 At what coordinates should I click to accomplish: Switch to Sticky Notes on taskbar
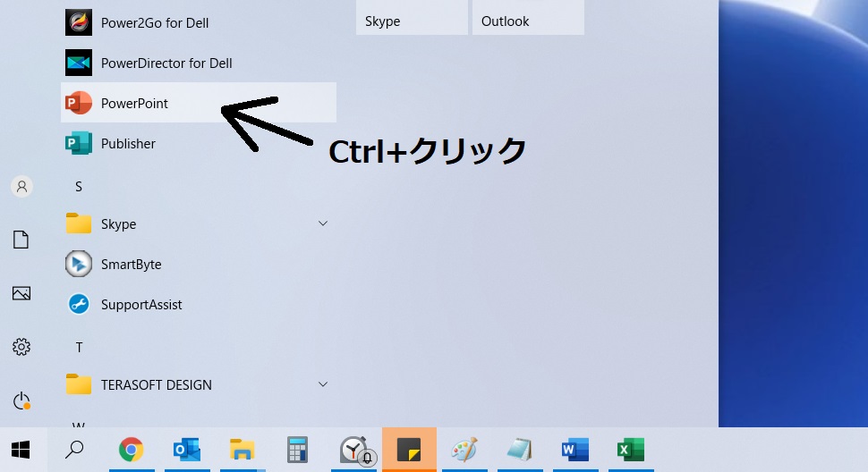(x=409, y=450)
